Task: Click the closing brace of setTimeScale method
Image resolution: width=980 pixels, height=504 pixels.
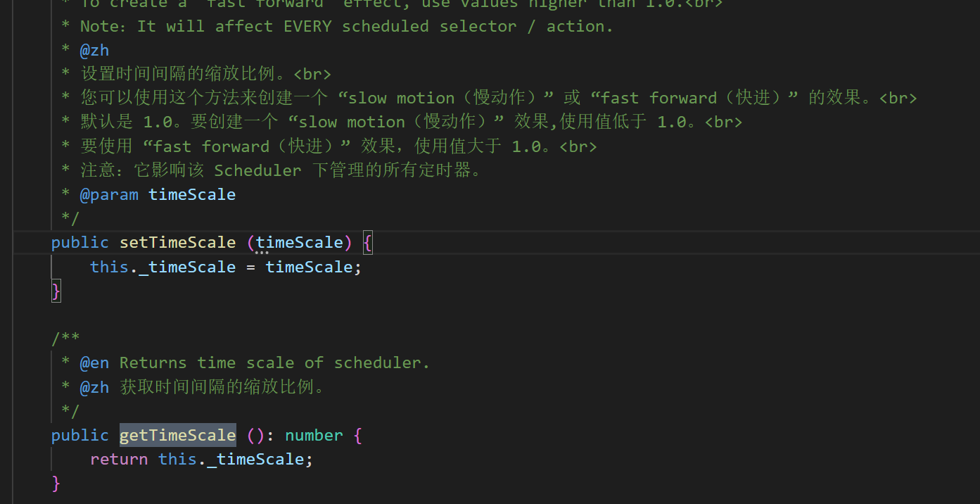Action: click(x=56, y=291)
